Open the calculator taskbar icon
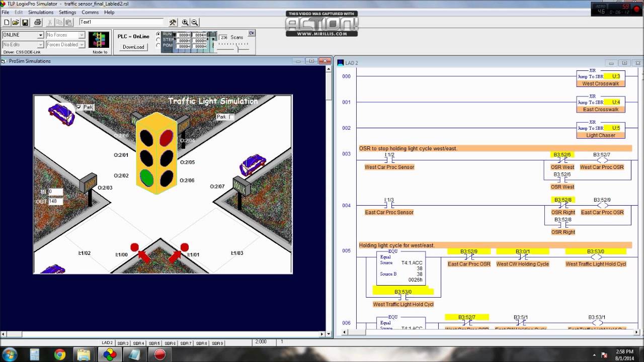644x362 pixels. pyautogui.click(x=35, y=354)
